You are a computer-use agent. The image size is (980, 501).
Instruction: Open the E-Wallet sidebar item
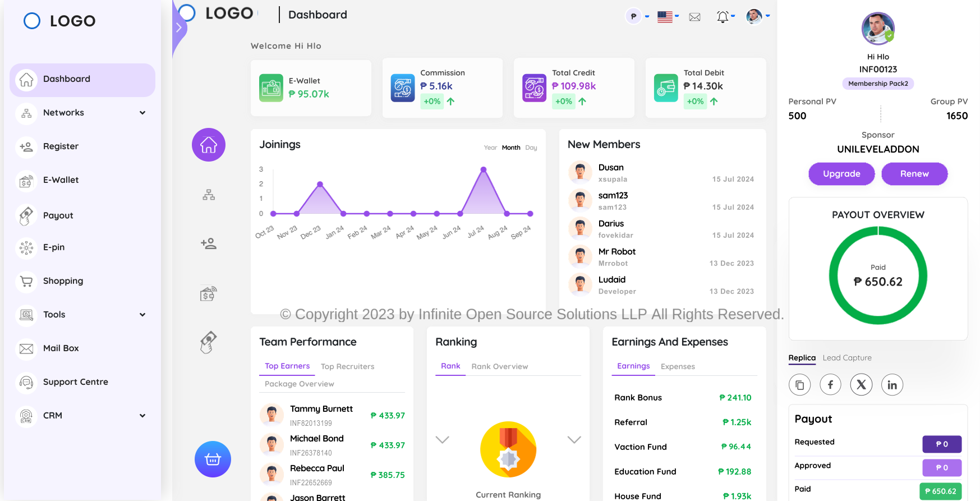[82, 180]
